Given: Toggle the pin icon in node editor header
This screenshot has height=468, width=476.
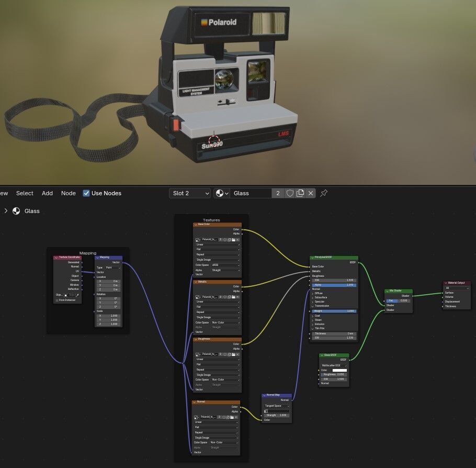Looking at the screenshot, I should pyautogui.click(x=324, y=193).
